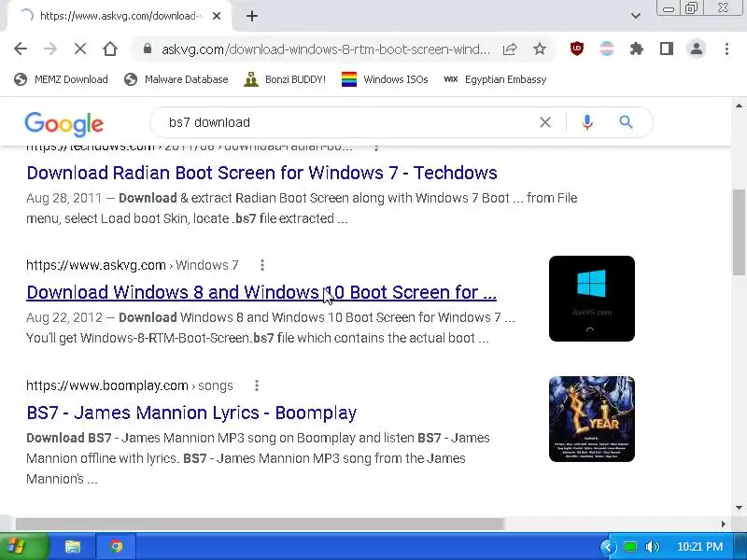Click the https://www.askvg.com breadcrumb
The width and height of the screenshot is (747, 560).
point(96,265)
